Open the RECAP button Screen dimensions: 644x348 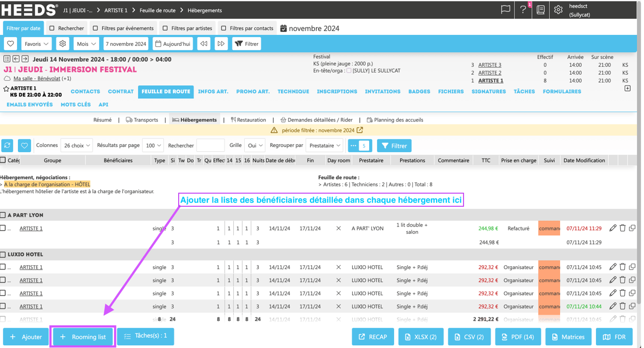click(x=372, y=337)
